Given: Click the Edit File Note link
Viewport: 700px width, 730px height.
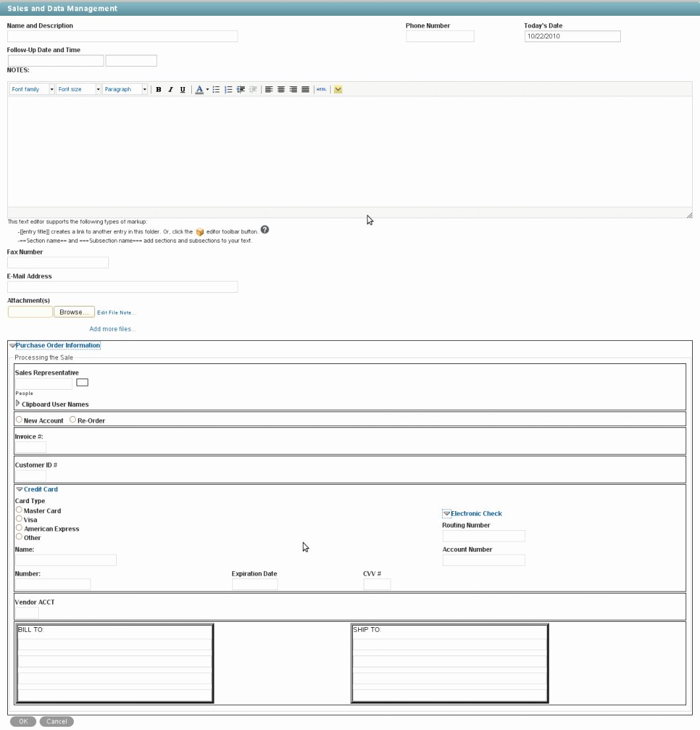Looking at the screenshot, I should point(116,313).
